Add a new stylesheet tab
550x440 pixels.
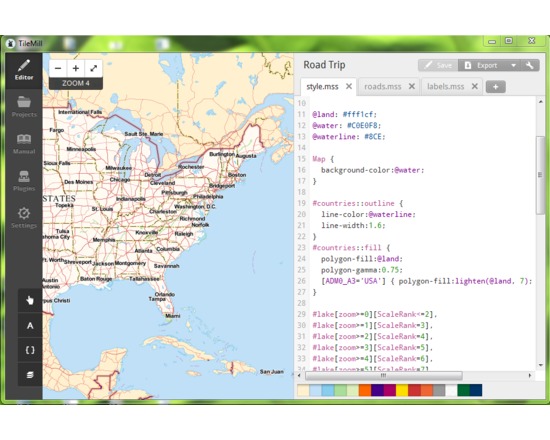[496, 87]
